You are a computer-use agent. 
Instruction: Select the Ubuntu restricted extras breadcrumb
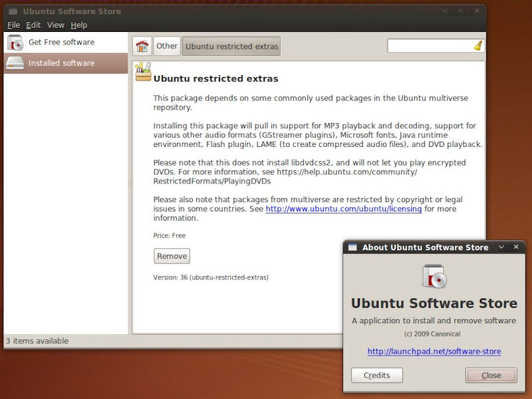tap(231, 47)
